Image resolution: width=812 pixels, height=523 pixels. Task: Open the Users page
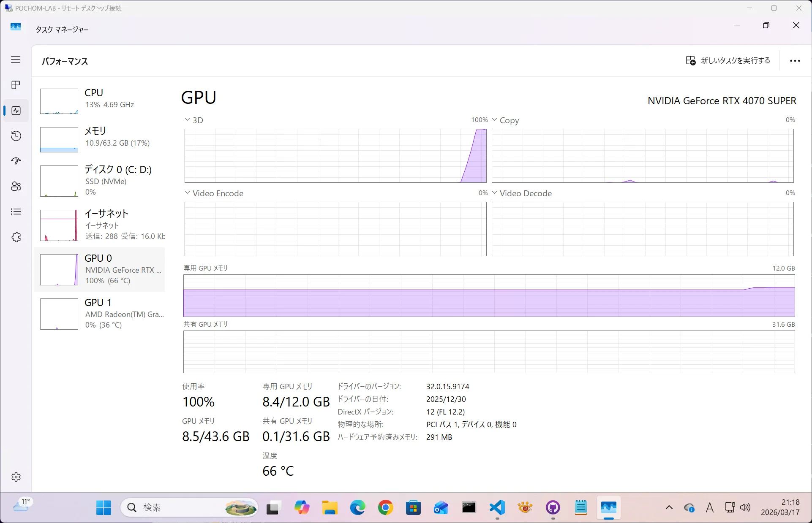(x=16, y=186)
